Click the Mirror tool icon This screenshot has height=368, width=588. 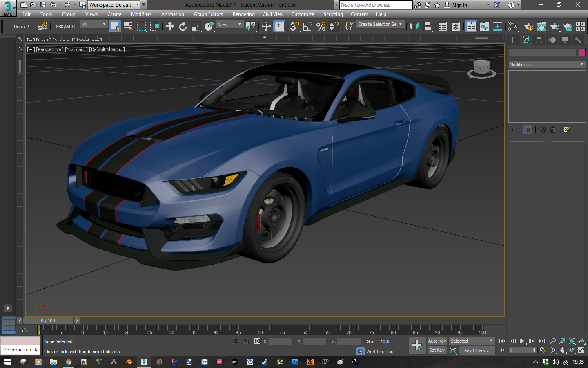pos(414,27)
